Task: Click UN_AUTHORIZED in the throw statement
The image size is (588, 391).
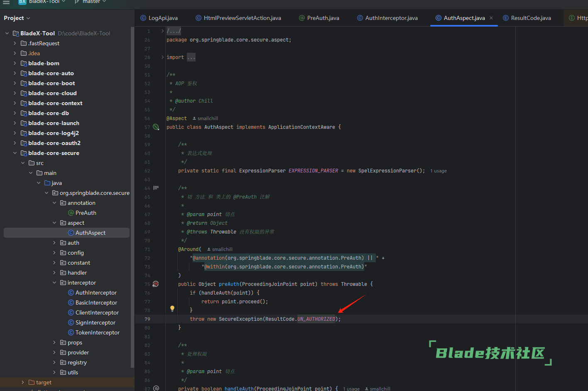Action: click(x=316, y=319)
